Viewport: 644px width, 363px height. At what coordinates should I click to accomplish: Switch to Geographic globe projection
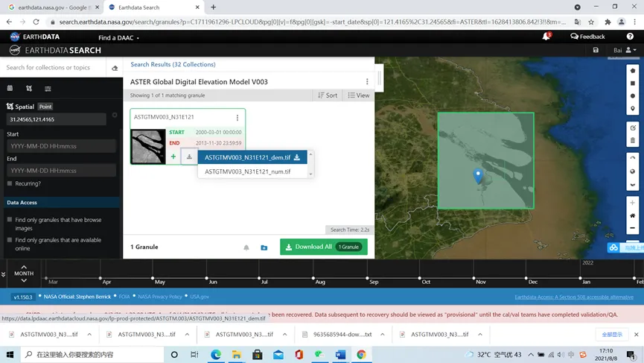(633, 171)
